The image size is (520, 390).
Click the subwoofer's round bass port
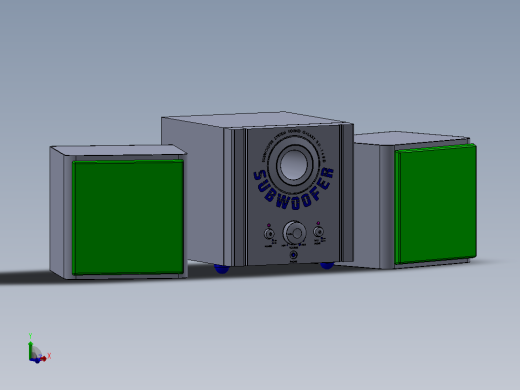click(293, 165)
